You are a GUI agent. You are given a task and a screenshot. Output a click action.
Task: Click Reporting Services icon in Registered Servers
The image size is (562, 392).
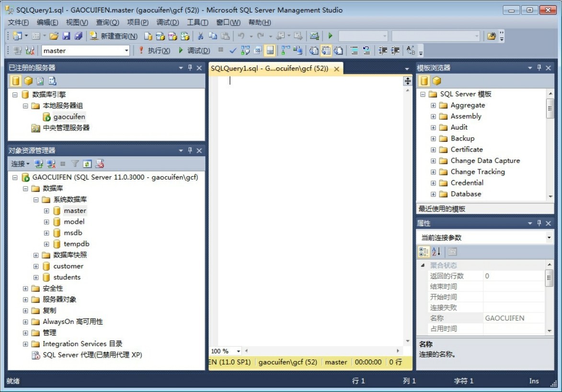click(40, 81)
